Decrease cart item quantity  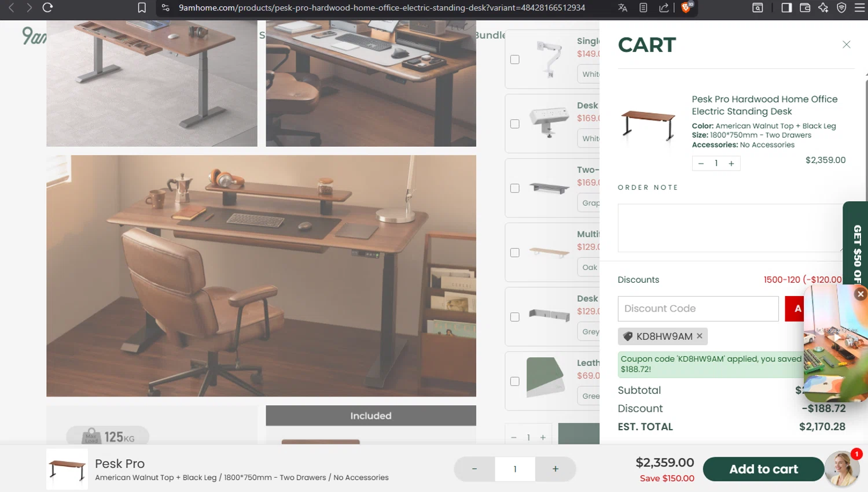pyautogui.click(x=701, y=164)
